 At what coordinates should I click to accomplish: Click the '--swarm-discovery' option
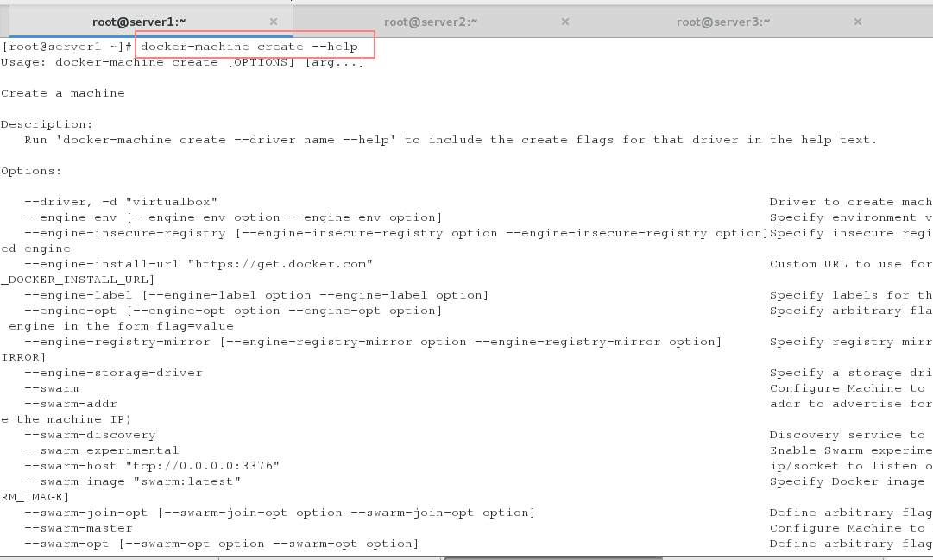[90, 434]
